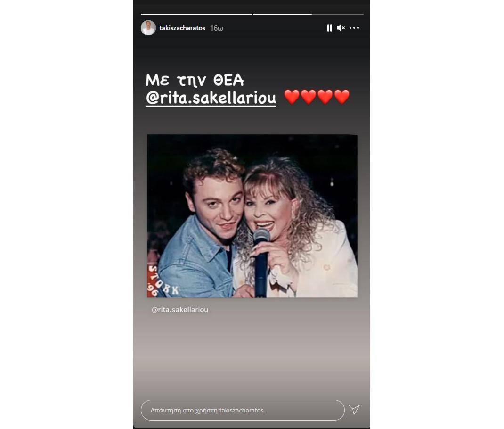Click the second story progress bar
504x429 pixels.
click(282, 14)
